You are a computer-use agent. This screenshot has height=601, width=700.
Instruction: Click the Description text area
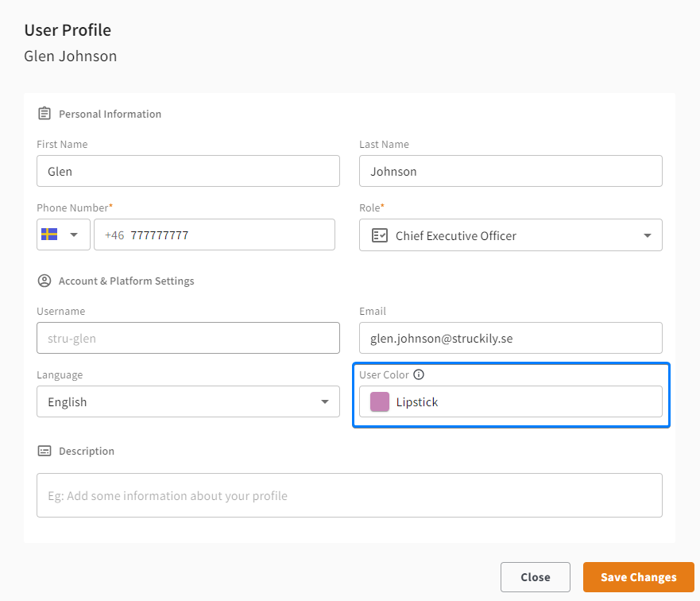click(349, 495)
